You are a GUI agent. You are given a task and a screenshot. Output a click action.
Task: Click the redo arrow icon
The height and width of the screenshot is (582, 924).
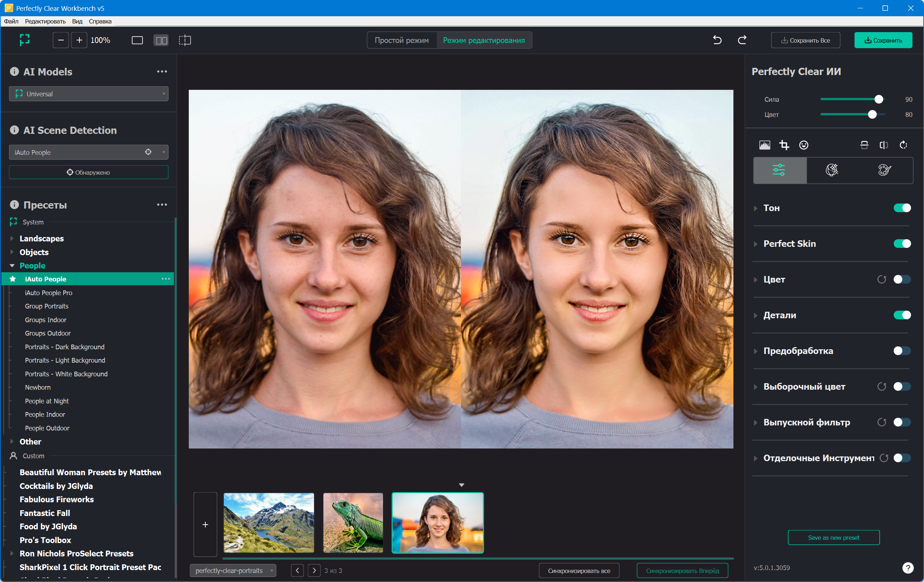point(742,40)
